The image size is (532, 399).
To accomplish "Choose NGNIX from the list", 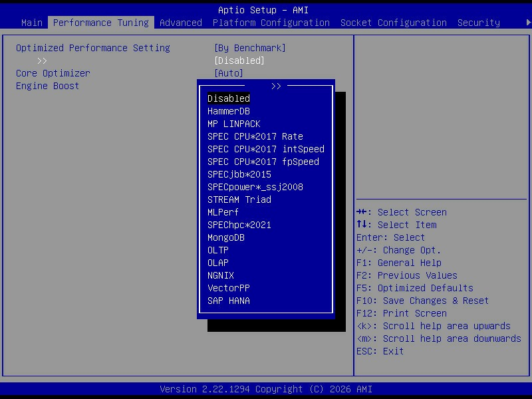I will (x=221, y=275).
